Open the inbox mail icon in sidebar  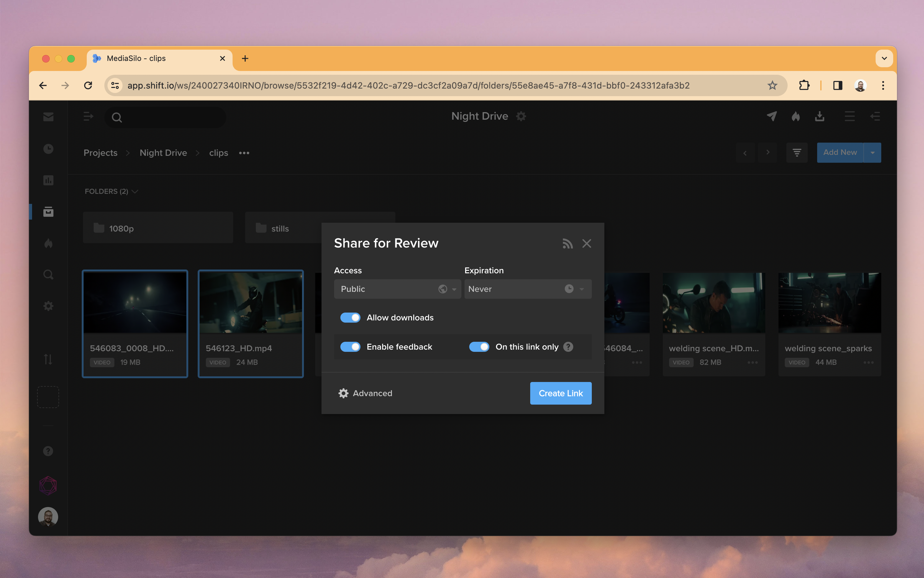coord(48,117)
